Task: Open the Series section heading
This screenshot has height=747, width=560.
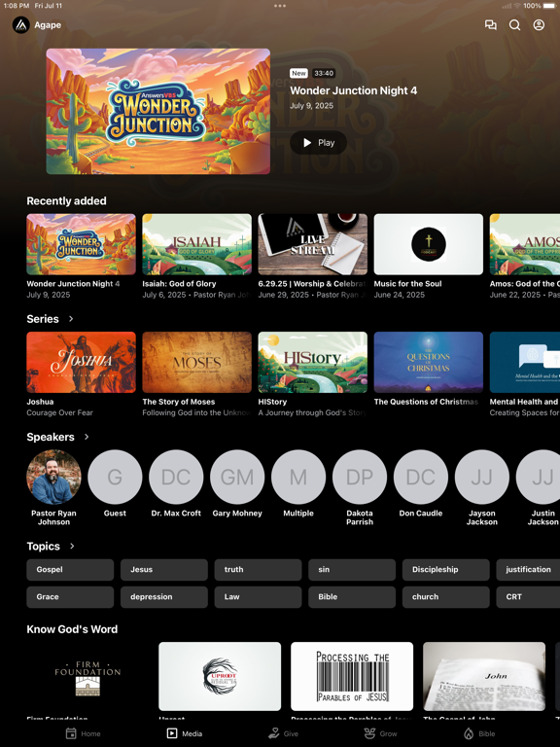Action: (43, 319)
